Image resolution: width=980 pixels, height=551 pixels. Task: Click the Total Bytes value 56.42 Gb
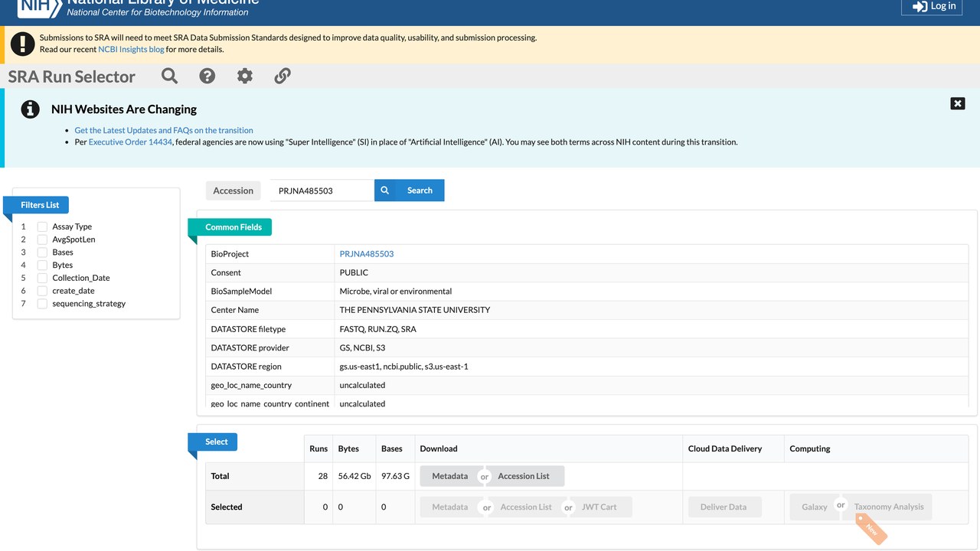tap(354, 476)
